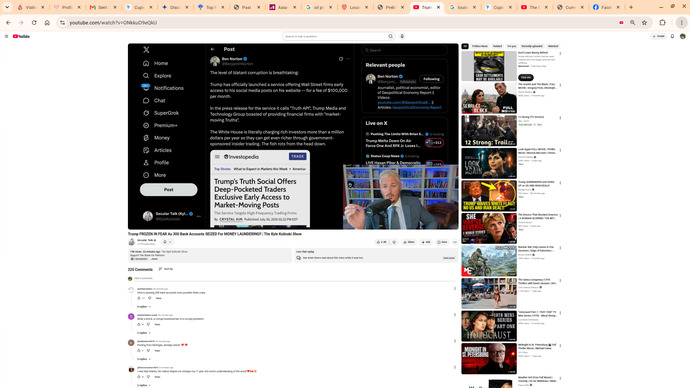690x388 pixels.
Task: Open a new browser tab with plus icon
Action: (631, 7)
